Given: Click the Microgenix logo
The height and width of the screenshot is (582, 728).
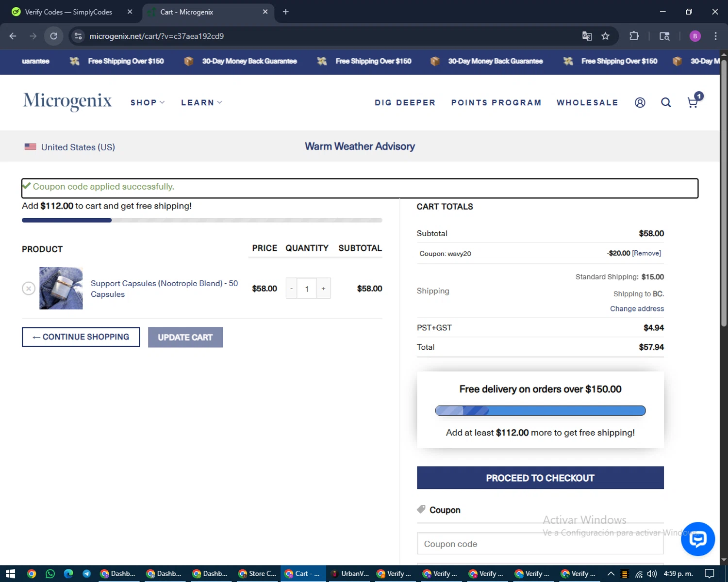Looking at the screenshot, I should (x=67, y=101).
